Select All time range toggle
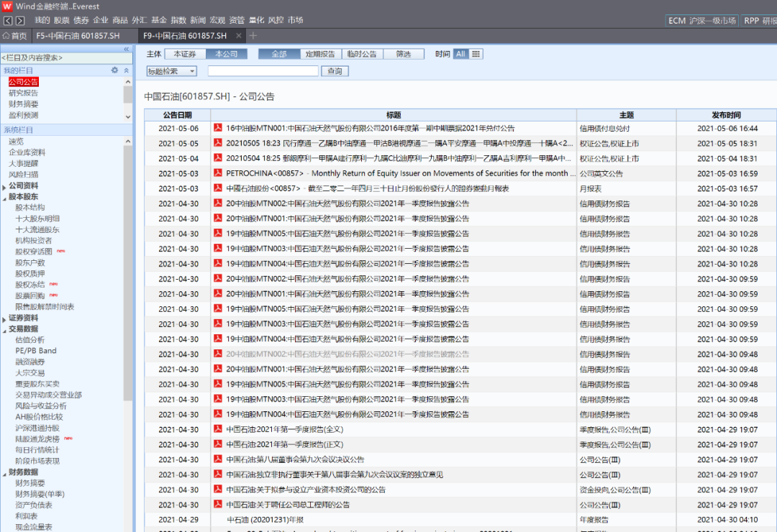This screenshot has height=532, width=777. (x=460, y=54)
